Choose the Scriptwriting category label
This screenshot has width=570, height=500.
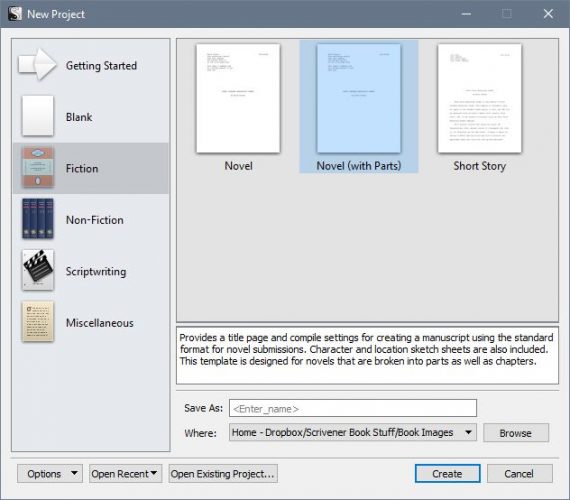click(96, 272)
